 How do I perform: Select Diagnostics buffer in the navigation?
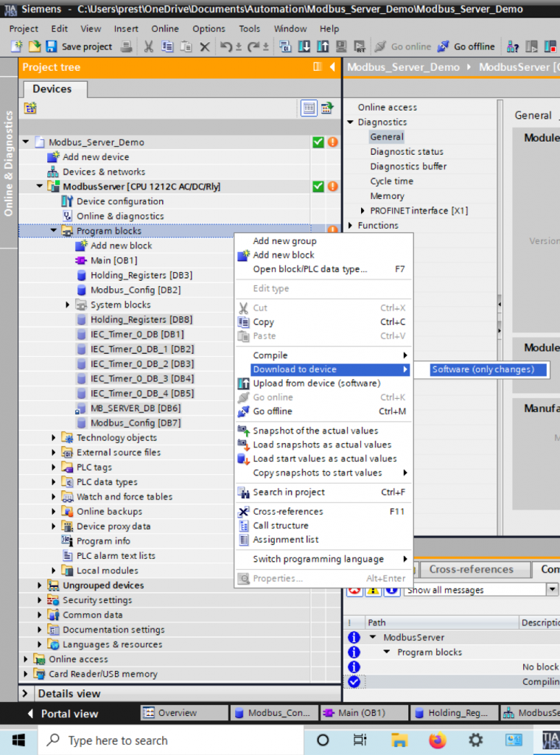[408, 166]
